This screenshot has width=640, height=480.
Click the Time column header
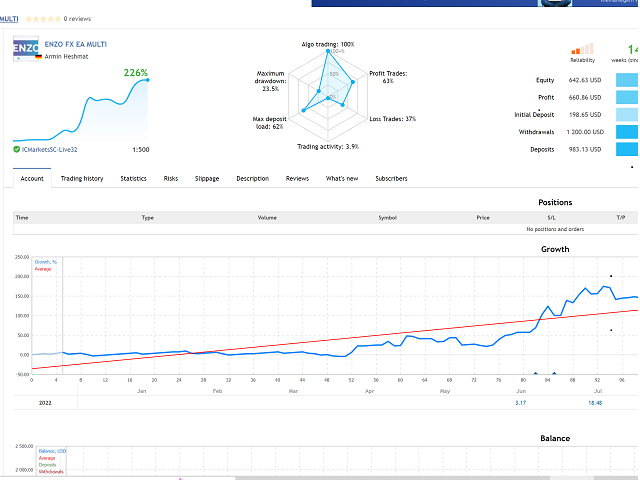click(22, 218)
